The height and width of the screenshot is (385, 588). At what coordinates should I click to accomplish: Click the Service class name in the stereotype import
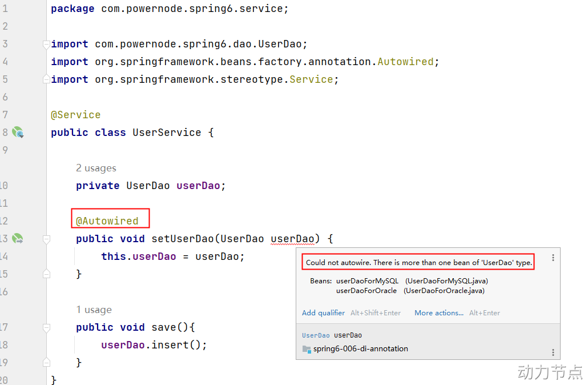(x=311, y=79)
